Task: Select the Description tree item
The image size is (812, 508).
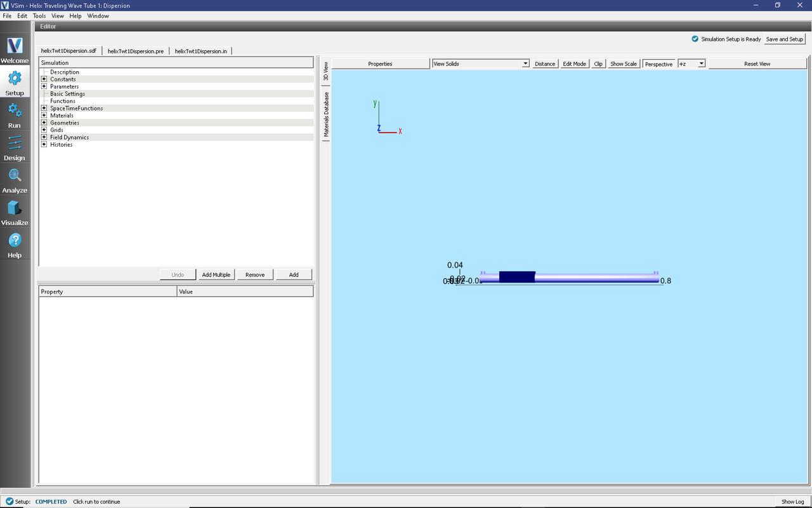Action: click(x=65, y=72)
